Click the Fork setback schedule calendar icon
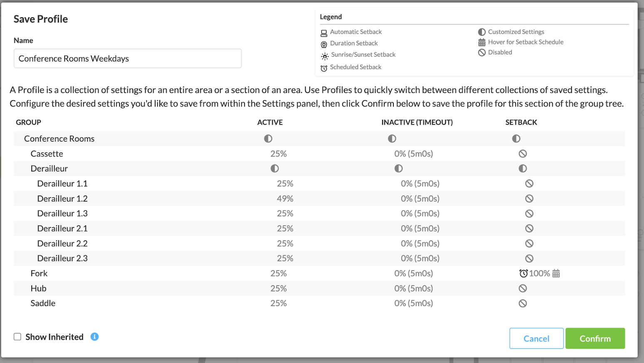The width and height of the screenshot is (644, 363). [x=556, y=273]
